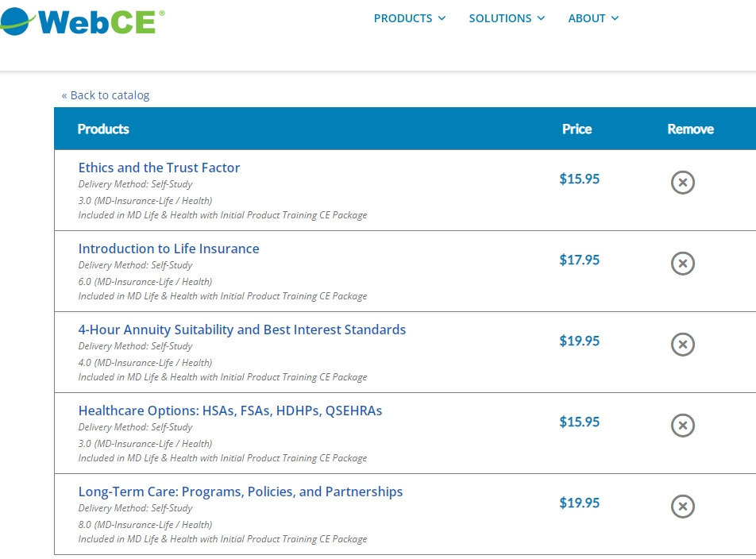Image resolution: width=756 pixels, height=559 pixels.
Task: Remove Long-Term Care course from cart
Action: click(682, 507)
